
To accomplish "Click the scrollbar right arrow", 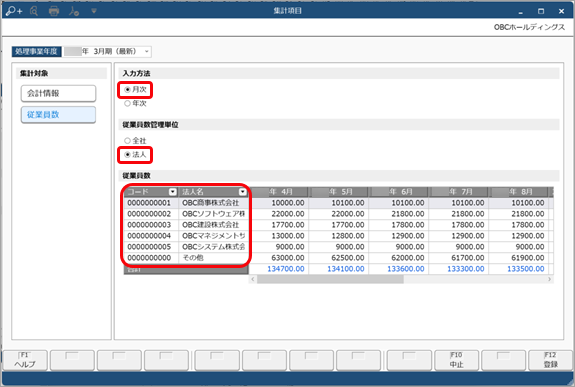I will [x=549, y=280].
